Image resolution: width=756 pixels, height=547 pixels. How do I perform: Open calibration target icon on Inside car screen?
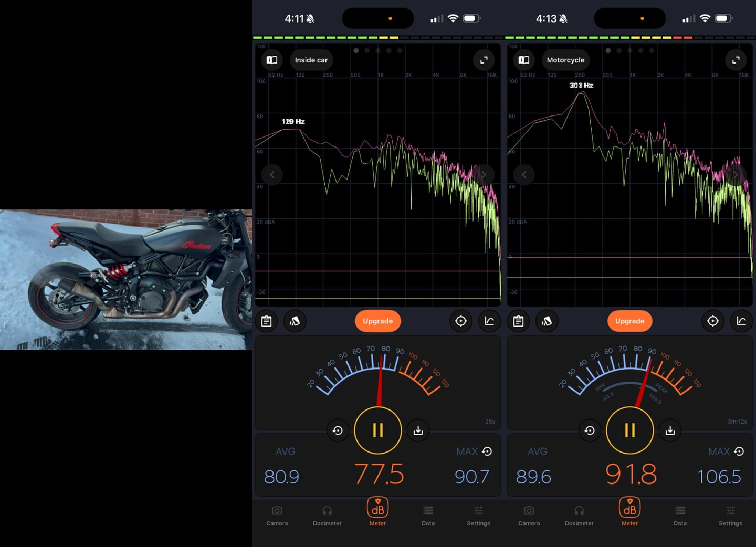461,321
